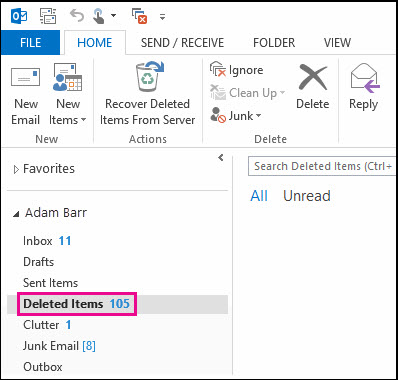Click the Undo arrow in quick access toolbar

[x=77, y=16]
